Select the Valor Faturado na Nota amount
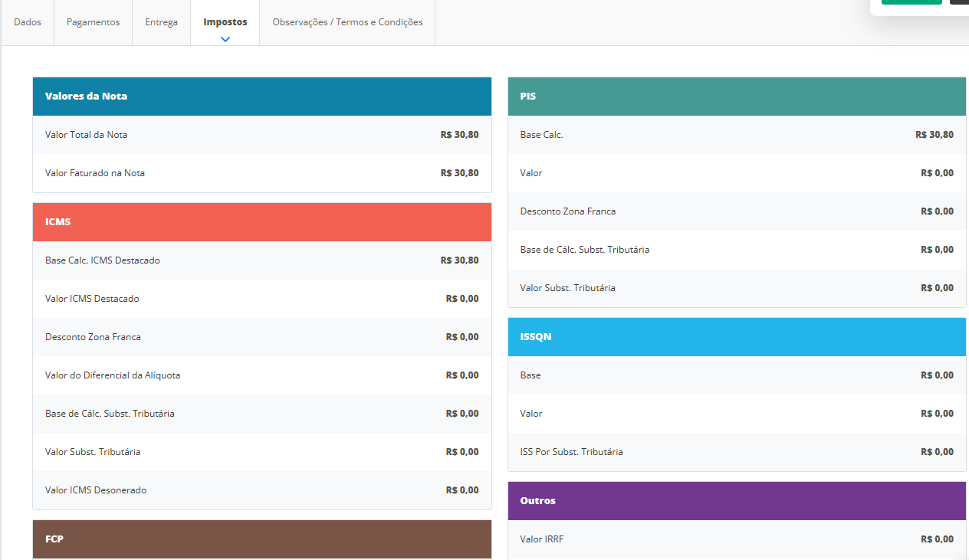 click(x=459, y=173)
